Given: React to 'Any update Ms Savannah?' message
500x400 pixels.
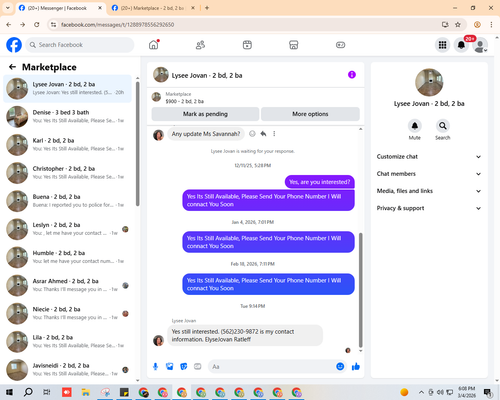Looking at the screenshot, I should pyautogui.click(x=252, y=134).
